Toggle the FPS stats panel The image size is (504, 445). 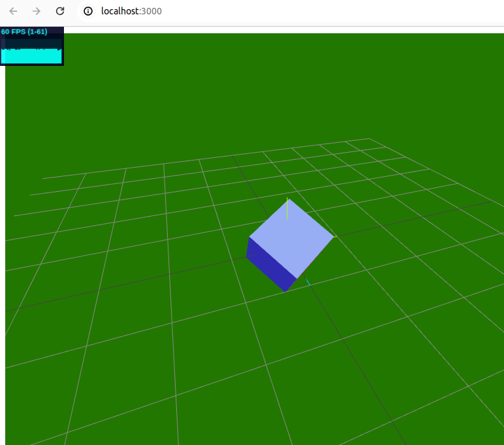point(31,46)
